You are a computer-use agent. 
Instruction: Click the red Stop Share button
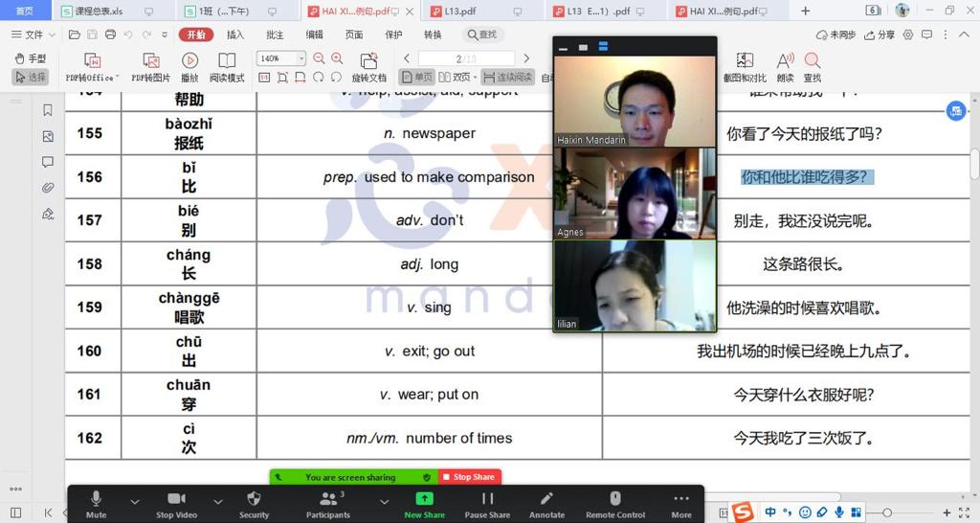click(469, 477)
